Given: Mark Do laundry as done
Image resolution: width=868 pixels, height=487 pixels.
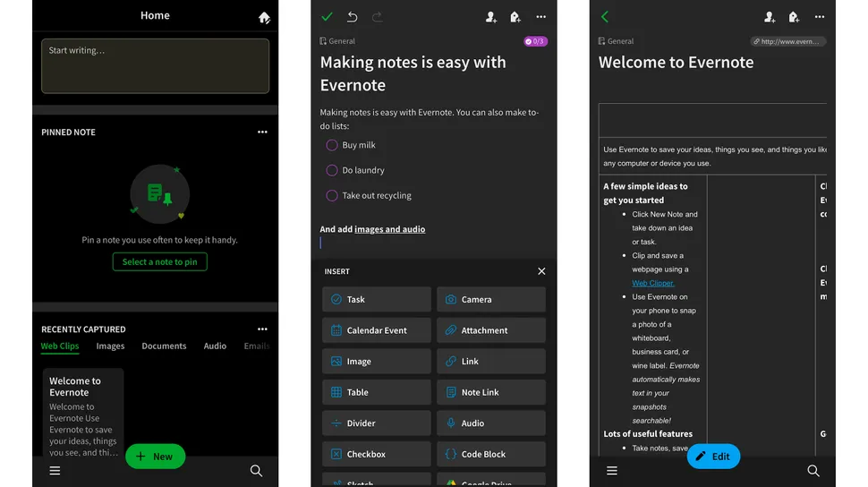Looking at the screenshot, I should (332, 170).
